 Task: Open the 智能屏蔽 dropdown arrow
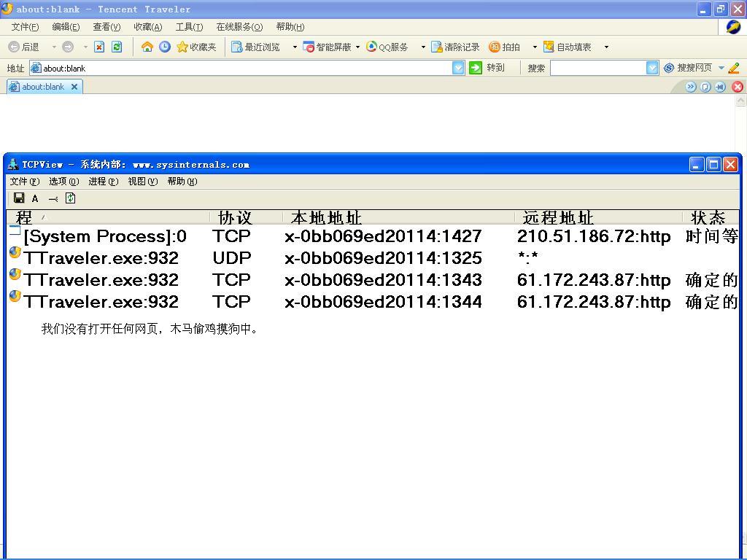(x=357, y=47)
